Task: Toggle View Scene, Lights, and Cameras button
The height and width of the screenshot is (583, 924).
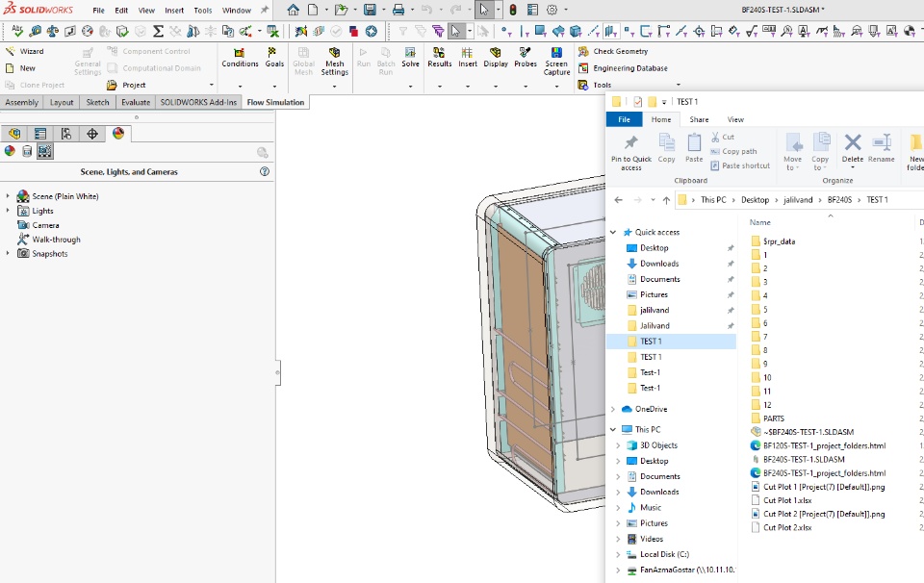Action: click(44, 151)
